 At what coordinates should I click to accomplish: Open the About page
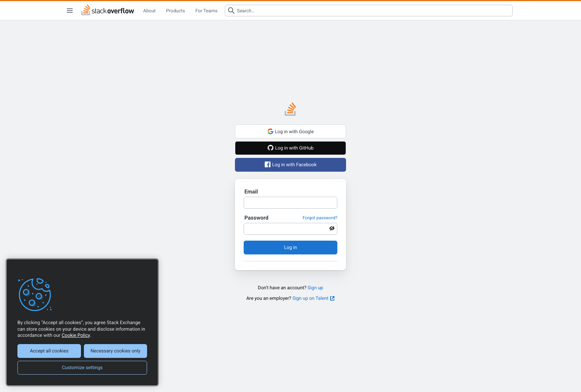(149, 11)
